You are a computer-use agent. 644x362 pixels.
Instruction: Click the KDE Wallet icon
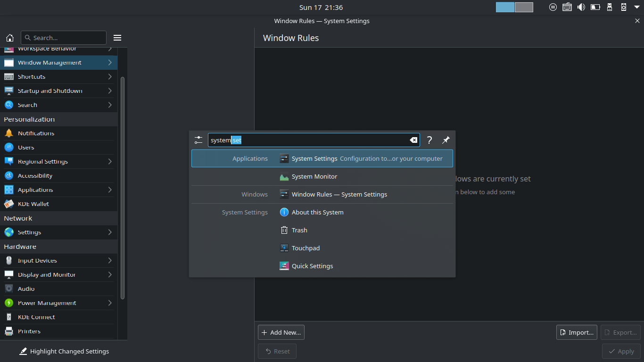click(9, 204)
